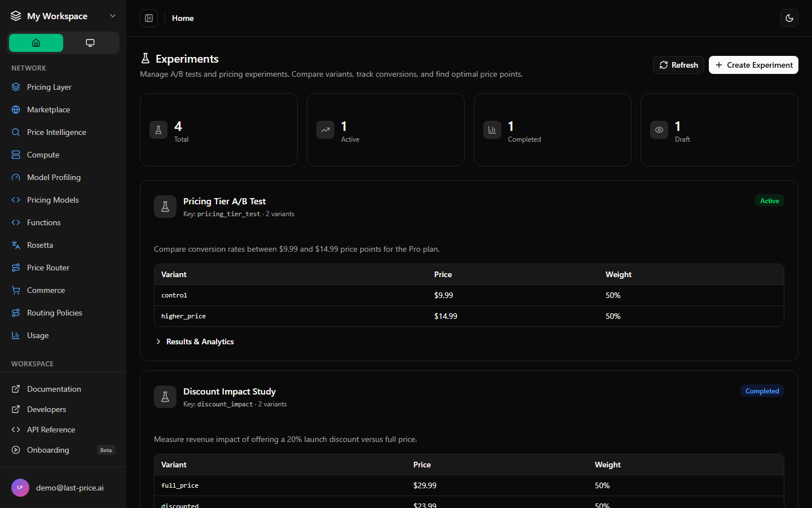Click the Usage bar chart icon
The width and height of the screenshot is (812, 508).
tap(16, 335)
